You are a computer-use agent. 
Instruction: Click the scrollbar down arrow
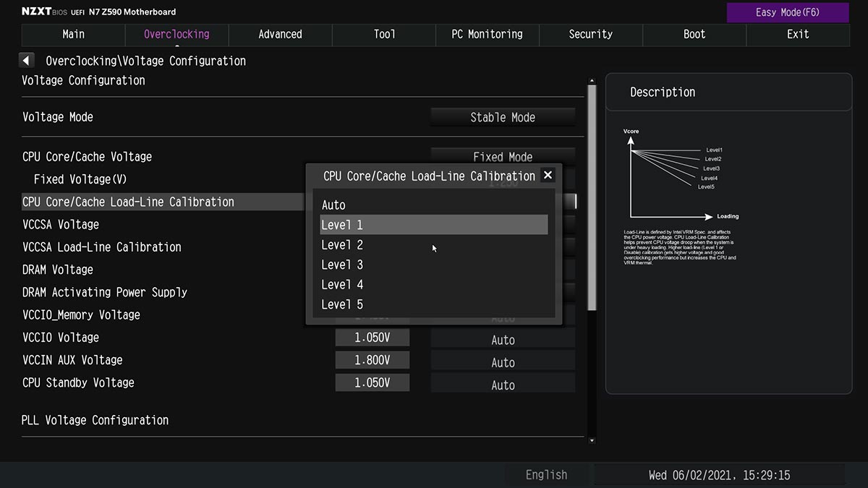click(592, 440)
